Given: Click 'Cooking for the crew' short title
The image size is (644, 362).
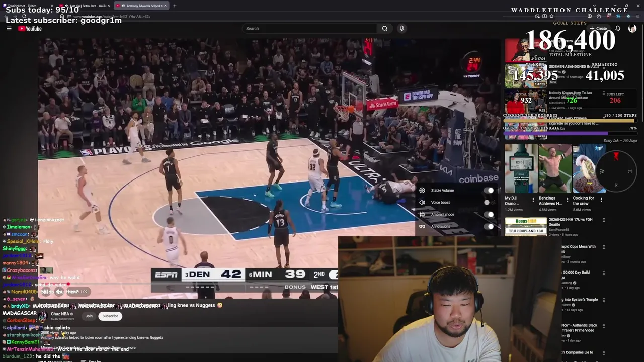Looking at the screenshot, I should point(584,201).
